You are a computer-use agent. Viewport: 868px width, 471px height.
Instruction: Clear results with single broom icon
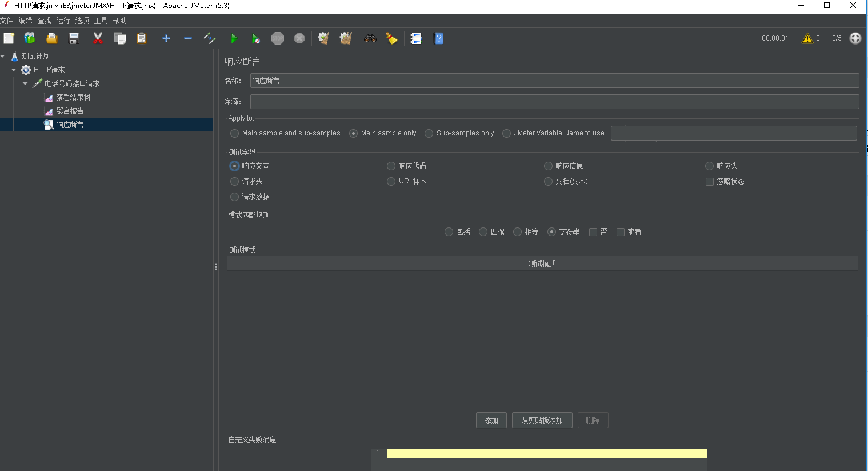[x=323, y=38]
